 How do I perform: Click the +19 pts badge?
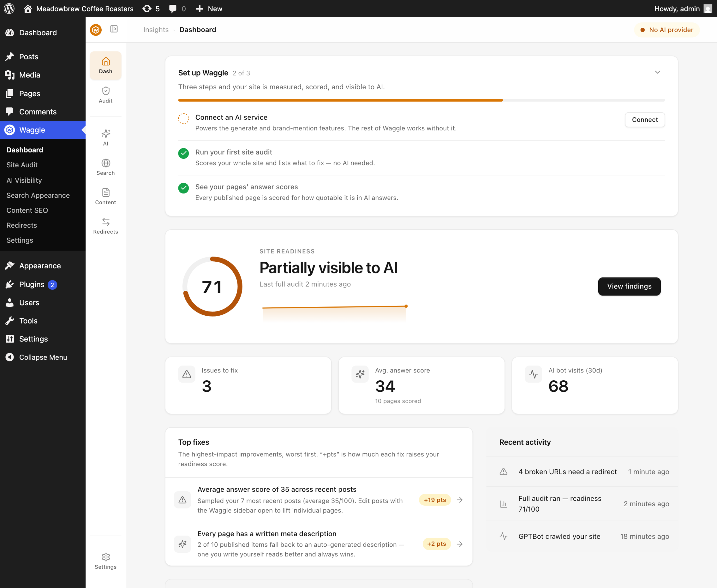[435, 500]
